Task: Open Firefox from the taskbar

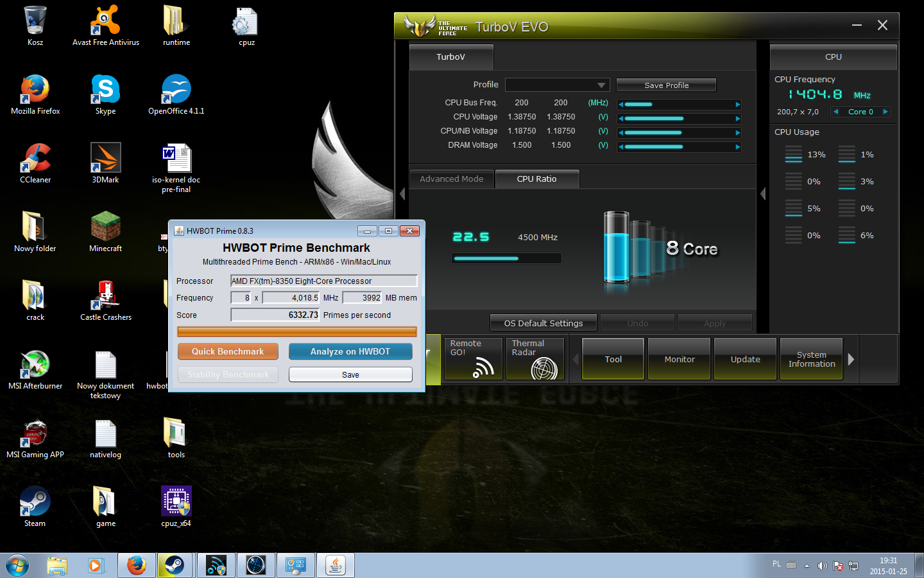Action: pyautogui.click(x=136, y=566)
